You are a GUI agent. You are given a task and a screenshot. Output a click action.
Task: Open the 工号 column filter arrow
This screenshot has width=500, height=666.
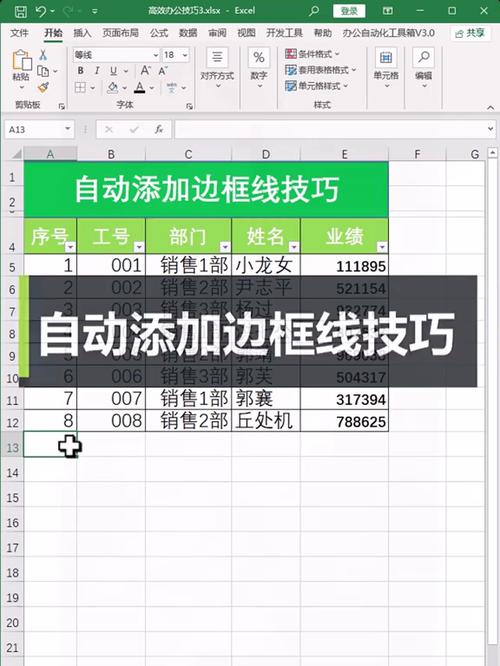tap(139, 247)
